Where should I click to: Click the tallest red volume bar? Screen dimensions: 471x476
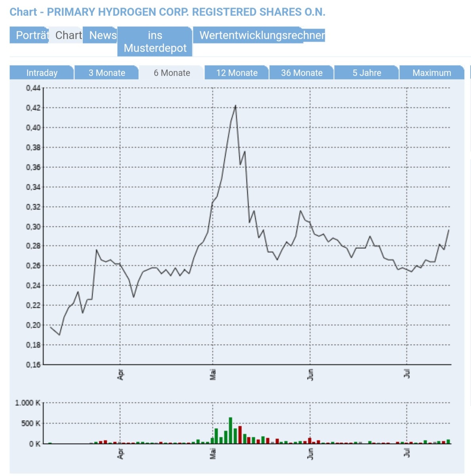pyautogui.click(x=240, y=435)
